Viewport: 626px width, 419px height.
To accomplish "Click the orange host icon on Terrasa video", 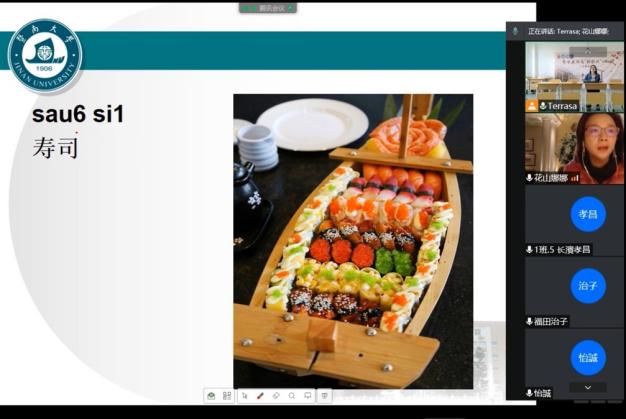I will (532, 106).
